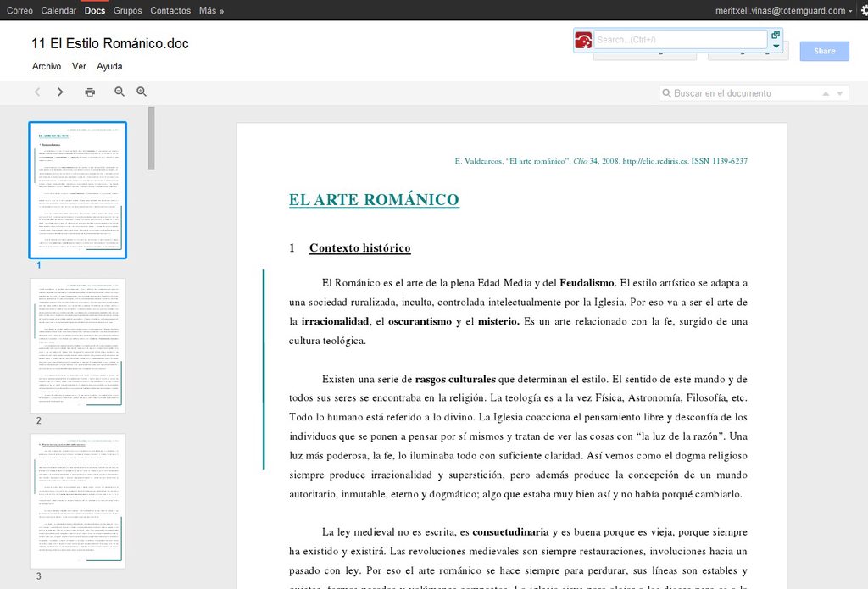Click the bold word Feudalismo
The height and width of the screenshot is (589, 868).
587,283
